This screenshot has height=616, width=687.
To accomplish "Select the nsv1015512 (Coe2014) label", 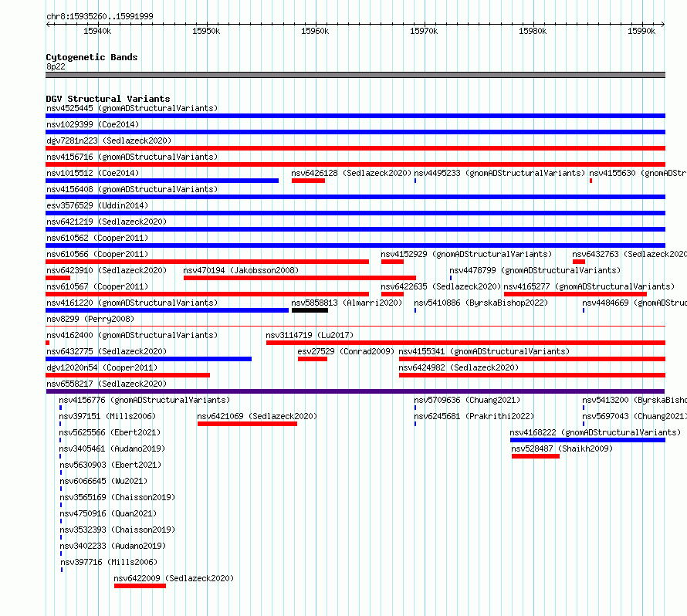I will [93, 173].
